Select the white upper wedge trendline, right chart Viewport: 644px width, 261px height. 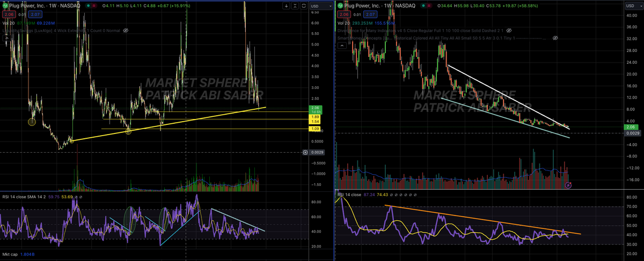click(x=508, y=97)
